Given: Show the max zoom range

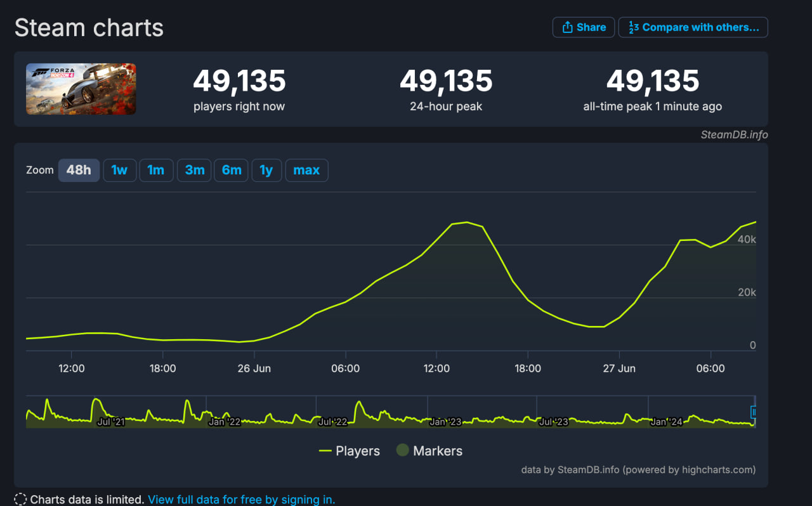Looking at the screenshot, I should click(306, 170).
